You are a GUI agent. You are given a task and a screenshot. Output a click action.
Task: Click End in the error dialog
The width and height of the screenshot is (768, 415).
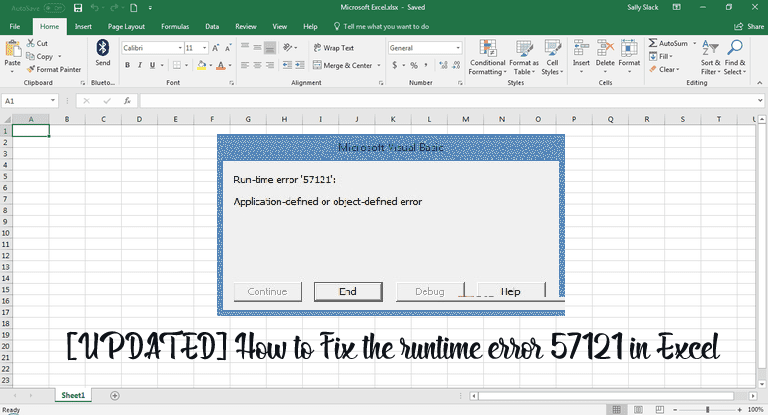(348, 292)
